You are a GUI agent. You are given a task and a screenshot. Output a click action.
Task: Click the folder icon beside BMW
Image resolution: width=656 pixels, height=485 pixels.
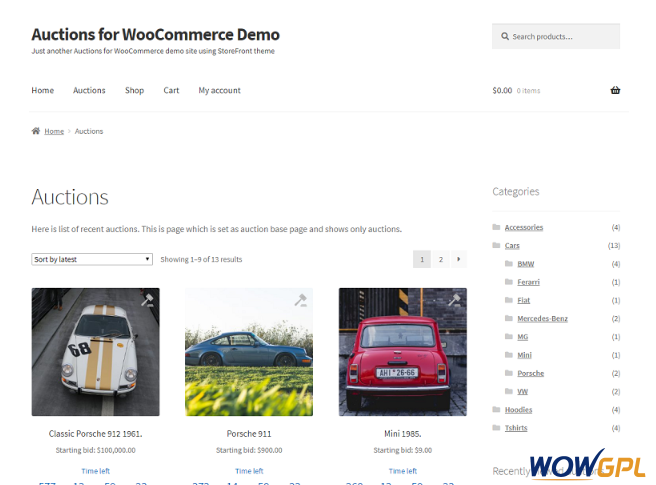[x=509, y=263]
